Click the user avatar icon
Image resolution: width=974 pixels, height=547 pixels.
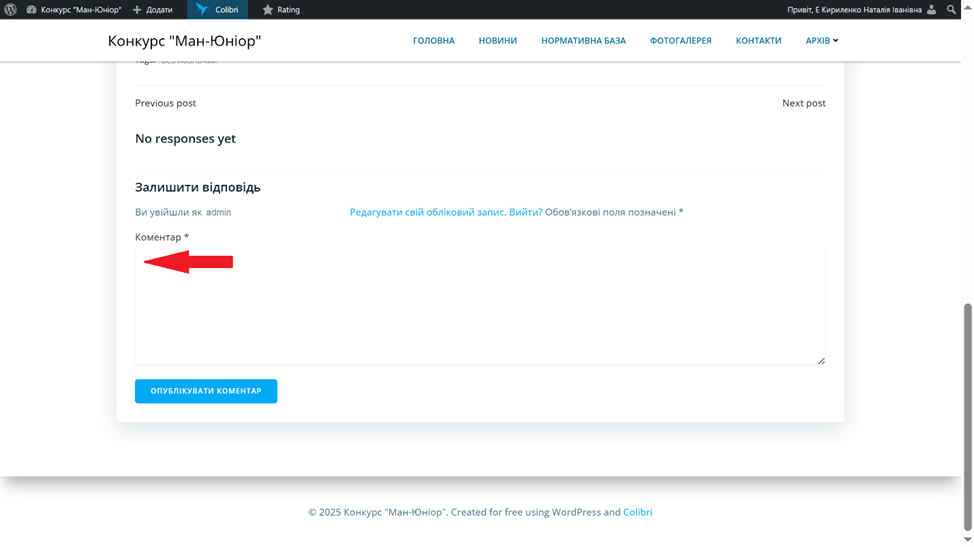pos(932,10)
